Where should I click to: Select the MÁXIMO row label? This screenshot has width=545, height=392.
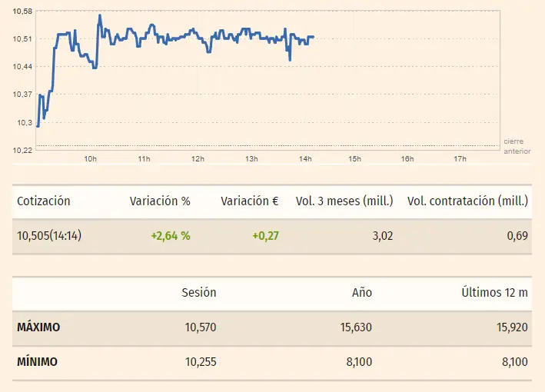click(38, 327)
